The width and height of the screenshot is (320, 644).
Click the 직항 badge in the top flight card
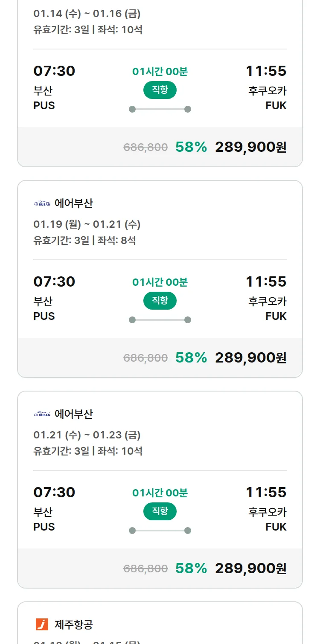(160, 90)
